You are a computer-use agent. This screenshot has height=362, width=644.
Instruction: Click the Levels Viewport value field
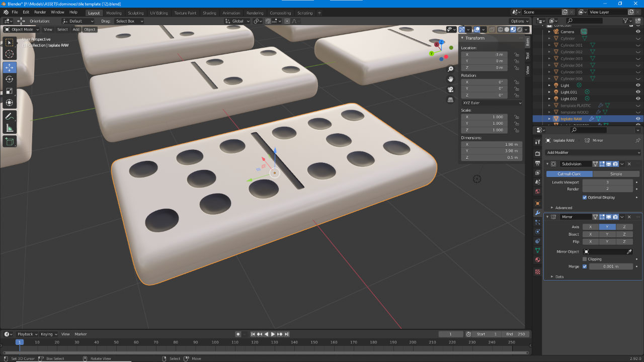[607, 182]
